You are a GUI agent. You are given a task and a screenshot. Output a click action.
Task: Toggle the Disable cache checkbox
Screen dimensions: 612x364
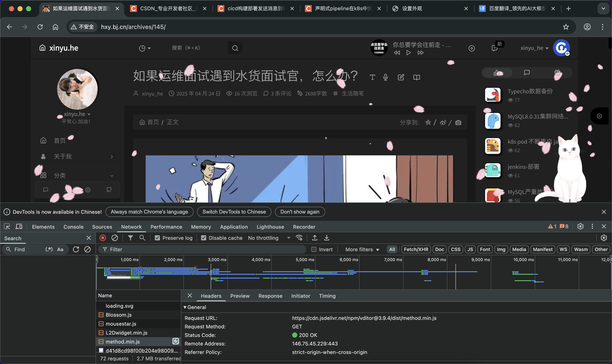coord(204,238)
